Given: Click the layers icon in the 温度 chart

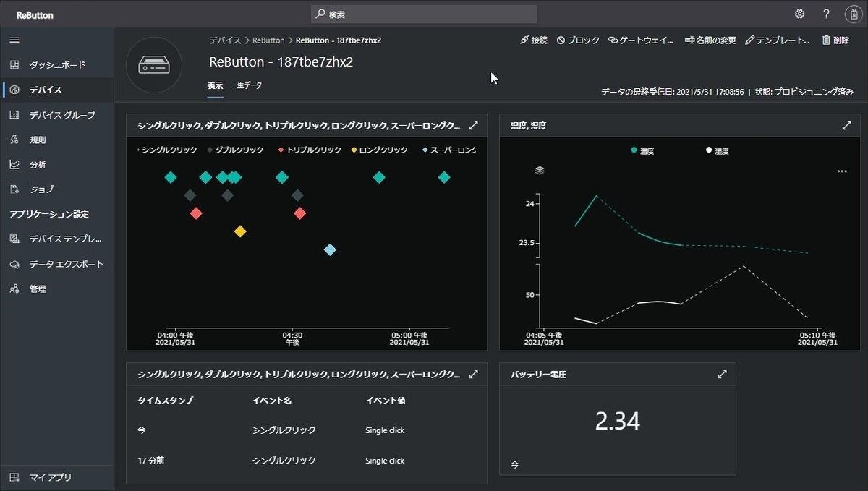Looking at the screenshot, I should point(540,171).
